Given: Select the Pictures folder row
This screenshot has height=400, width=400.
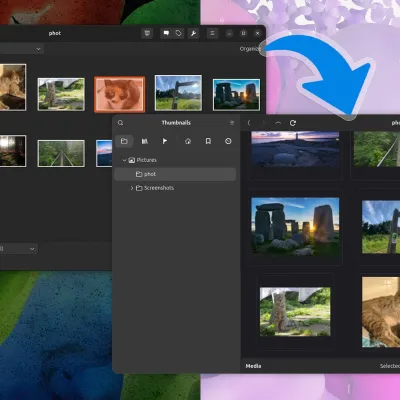Looking at the screenshot, I should pos(175,160).
